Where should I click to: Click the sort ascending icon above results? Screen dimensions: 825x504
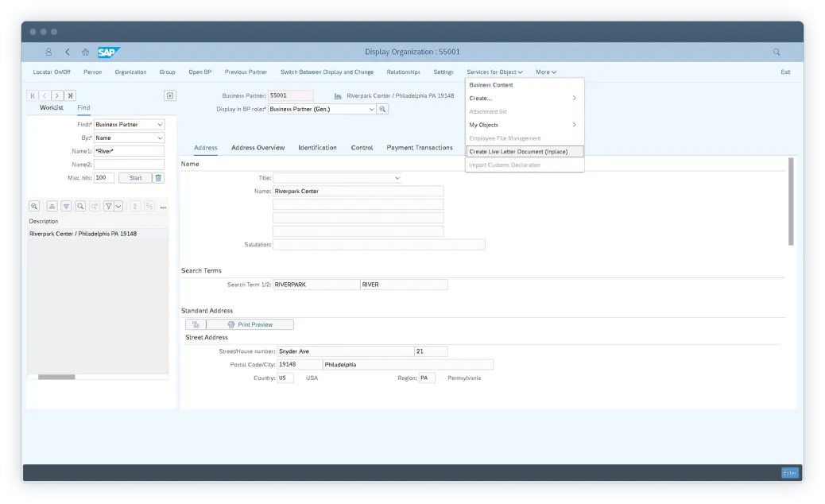[52, 206]
